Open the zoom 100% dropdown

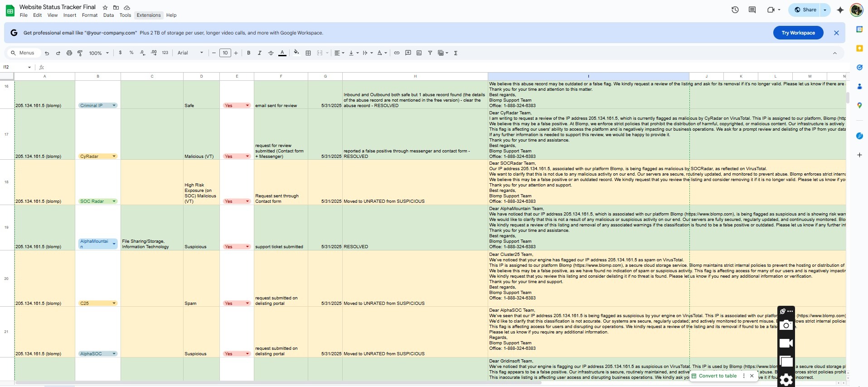pos(99,53)
